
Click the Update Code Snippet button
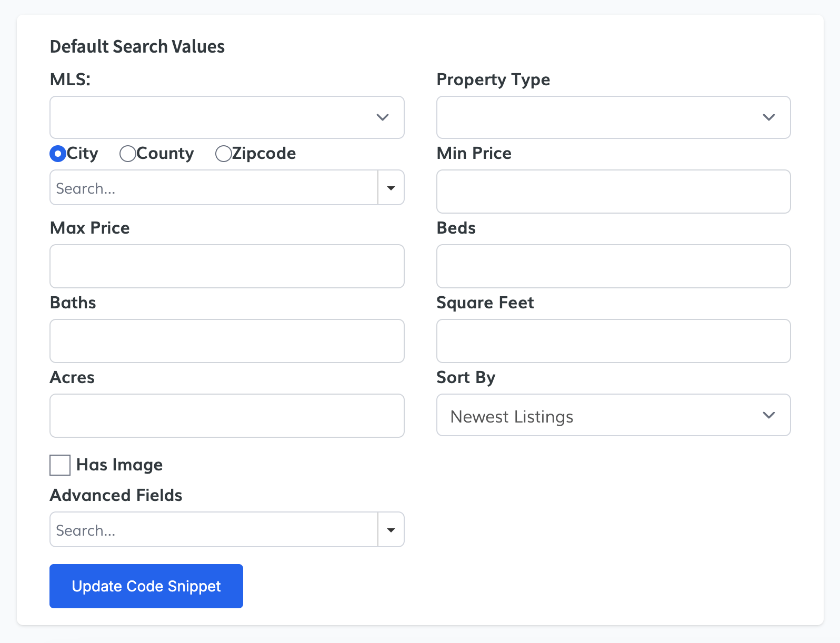coord(146,586)
